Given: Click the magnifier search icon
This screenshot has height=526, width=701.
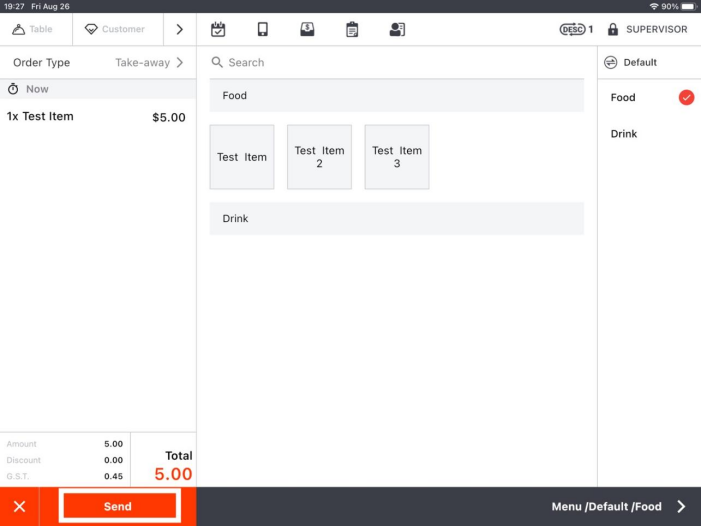Looking at the screenshot, I should tap(217, 62).
